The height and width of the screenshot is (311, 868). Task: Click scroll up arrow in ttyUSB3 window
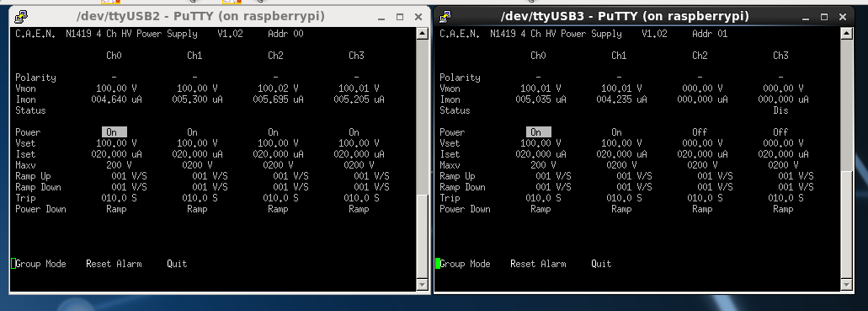846,33
